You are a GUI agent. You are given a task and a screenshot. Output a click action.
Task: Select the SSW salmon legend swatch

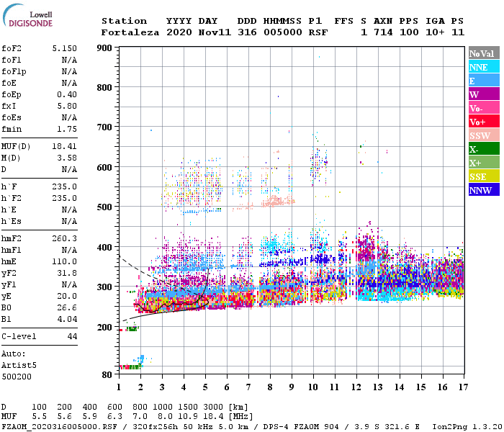[484, 135]
